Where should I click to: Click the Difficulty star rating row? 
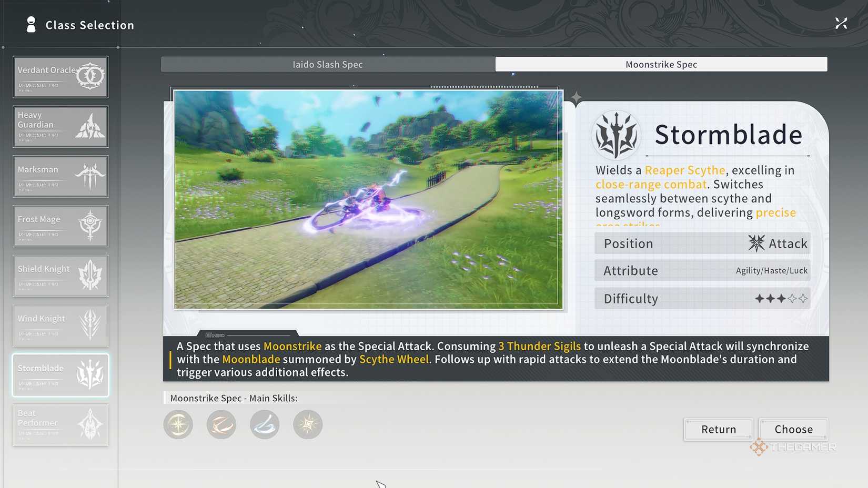click(702, 299)
